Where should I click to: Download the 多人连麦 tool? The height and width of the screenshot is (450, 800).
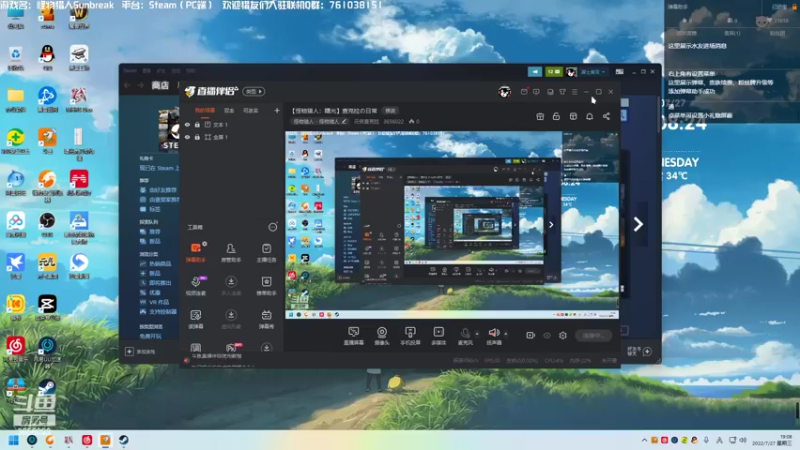click(231, 286)
